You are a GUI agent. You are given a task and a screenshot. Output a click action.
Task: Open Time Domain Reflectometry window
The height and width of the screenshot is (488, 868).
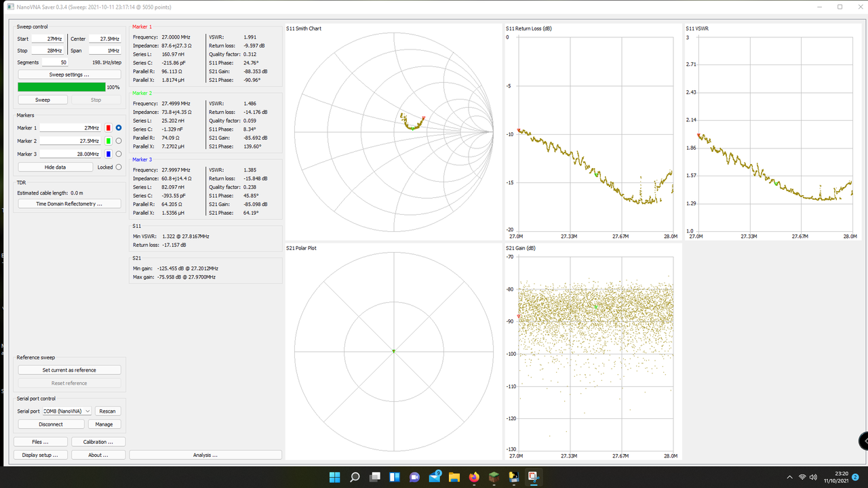69,203
